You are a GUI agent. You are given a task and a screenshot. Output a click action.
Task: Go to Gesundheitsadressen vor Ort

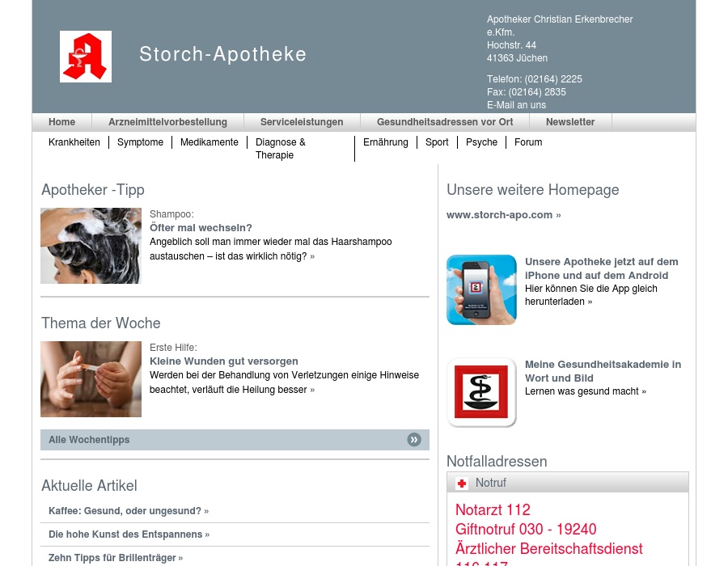click(445, 122)
